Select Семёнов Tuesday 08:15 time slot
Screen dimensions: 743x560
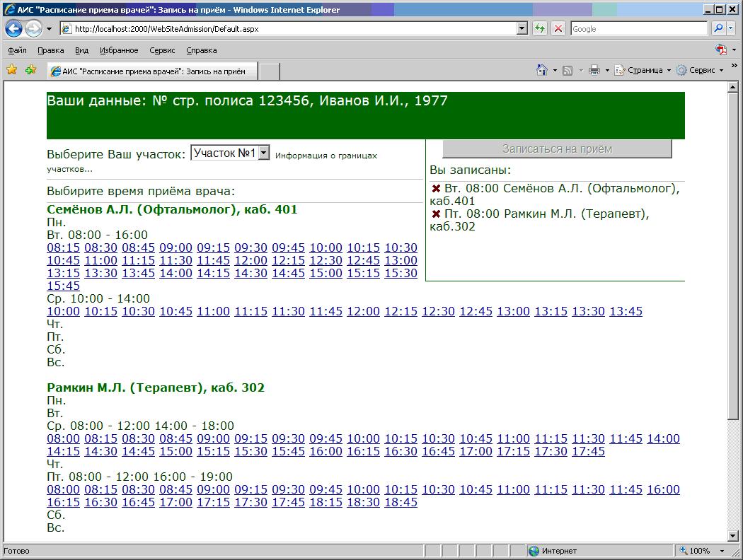64,247
